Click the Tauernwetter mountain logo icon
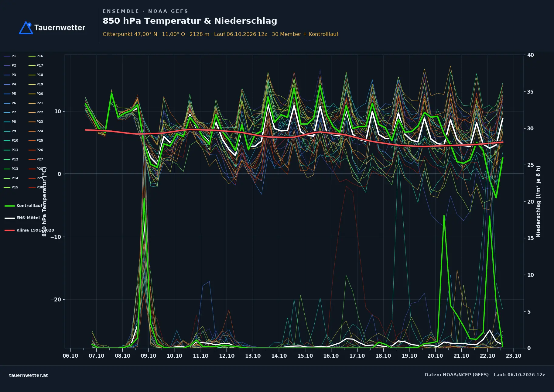This screenshot has width=554, height=392. [x=26, y=28]
